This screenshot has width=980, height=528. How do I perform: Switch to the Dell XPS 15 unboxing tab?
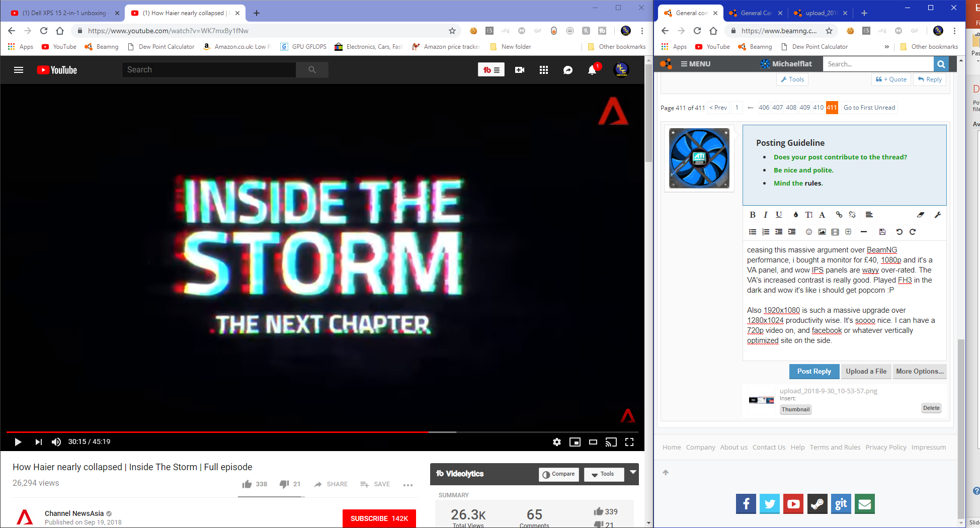coord(64,13)
